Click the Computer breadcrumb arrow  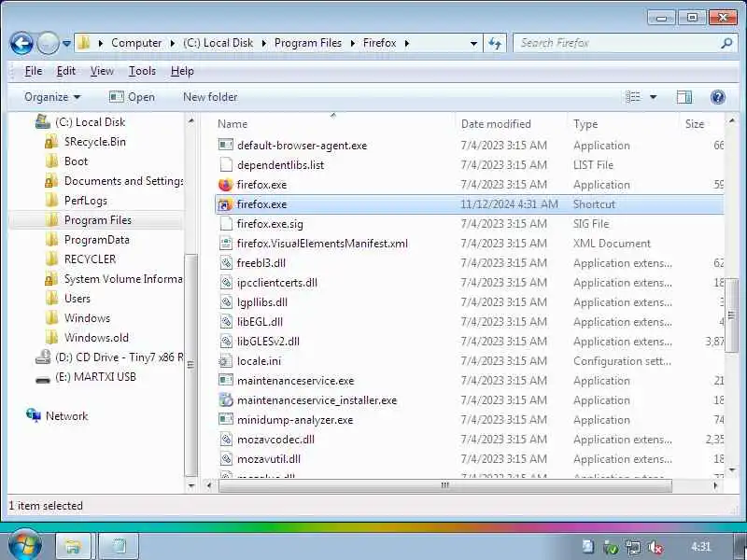click(173, 43)
